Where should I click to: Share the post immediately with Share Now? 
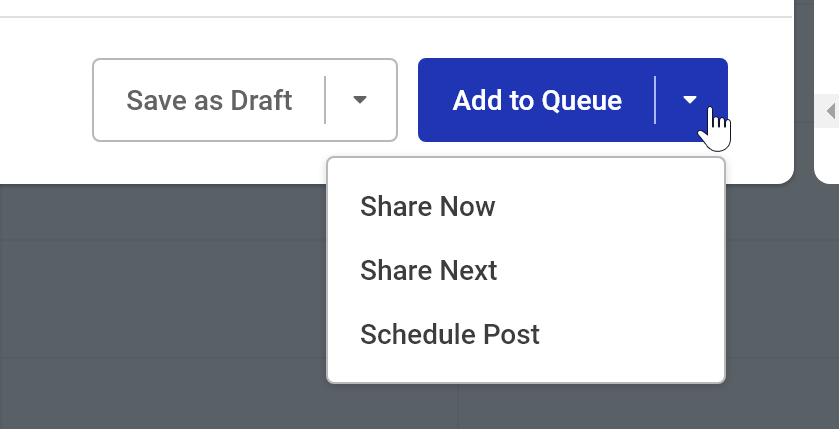point(428,207)
